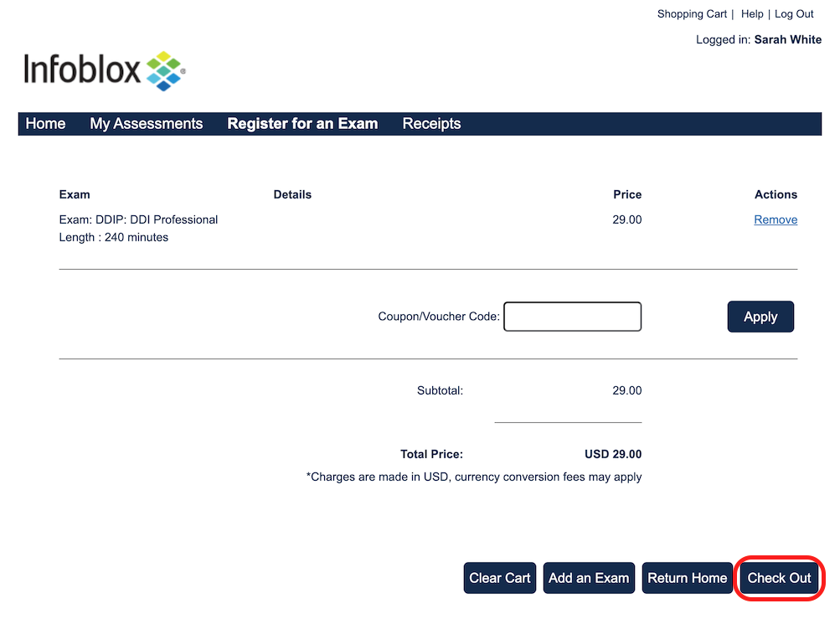Open the Shopping Cart link
This screenshot has height=619, width=840.
coord(692,14)
